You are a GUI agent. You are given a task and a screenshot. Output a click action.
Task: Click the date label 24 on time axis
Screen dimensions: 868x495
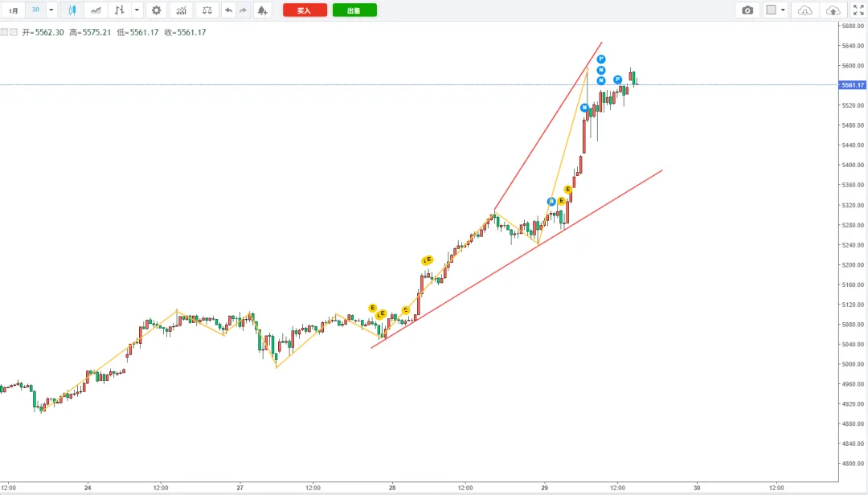[88, 488]
